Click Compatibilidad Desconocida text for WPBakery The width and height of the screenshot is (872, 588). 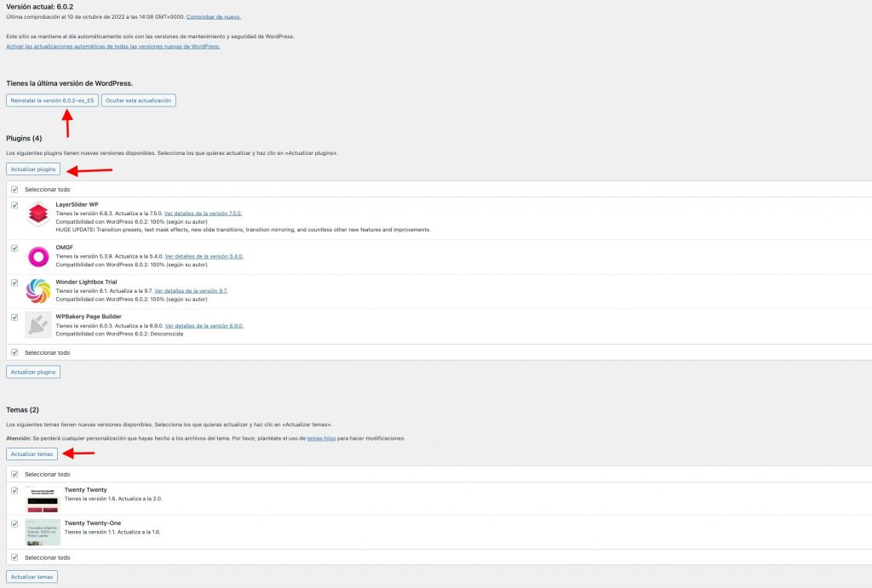tap(119, 334)
